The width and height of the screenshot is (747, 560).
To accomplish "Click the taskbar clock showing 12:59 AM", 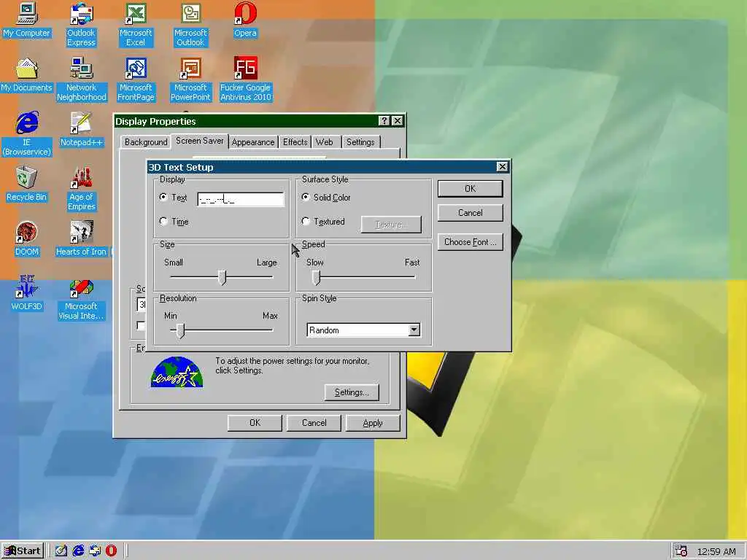I will [716, 551].
